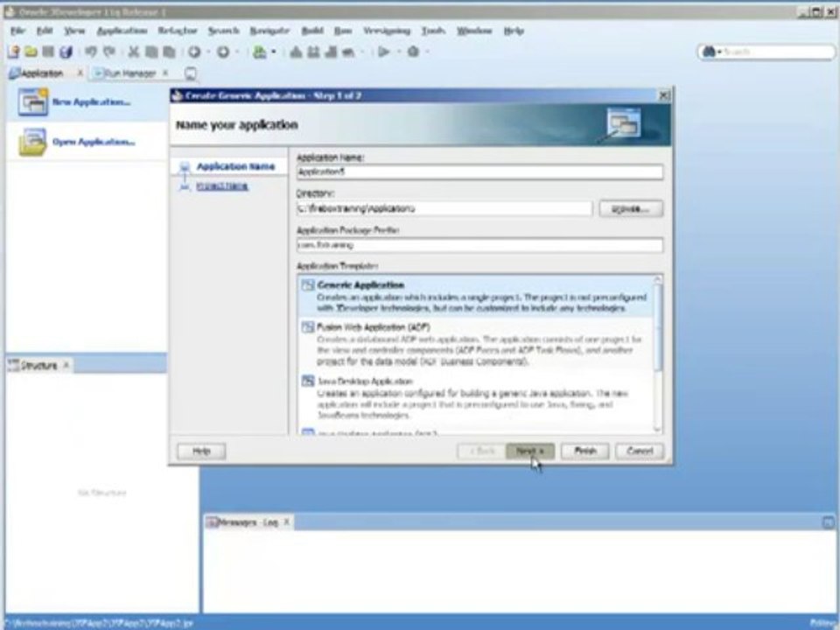This screenshot has width=840, height=630.
Task: Click the Directory path input field
Action: pos(444,209)
